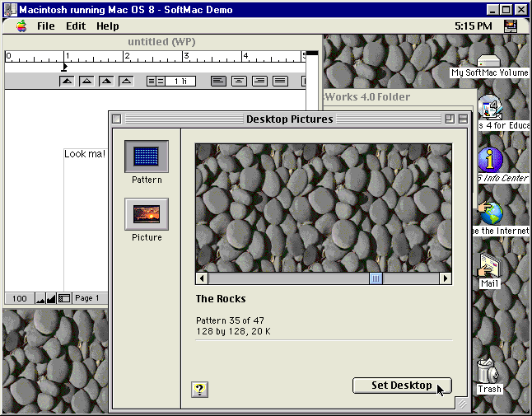Switch to Picture mode in Desktop Pictures
This screenshot has width=532, height=416.
click(147, 214)
